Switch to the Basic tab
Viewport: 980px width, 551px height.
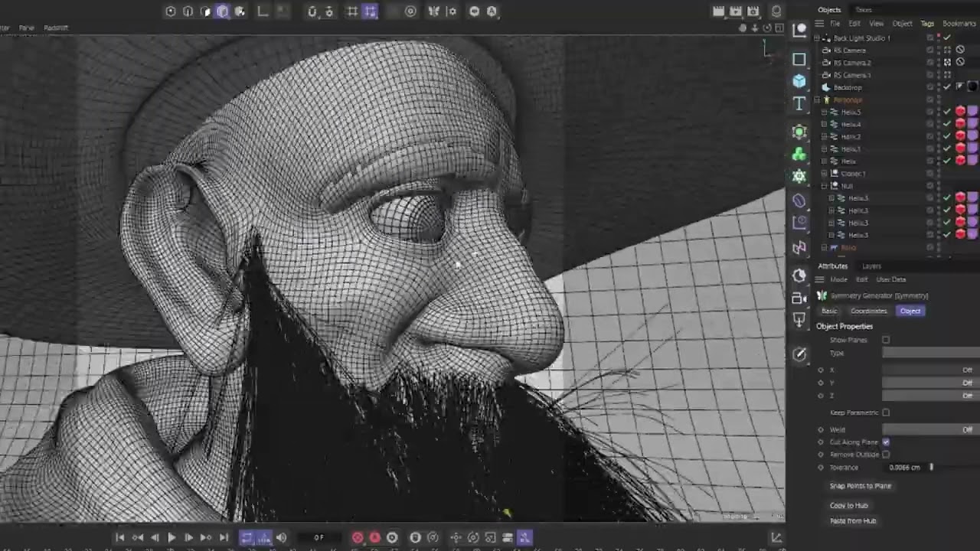coord(829,311)
